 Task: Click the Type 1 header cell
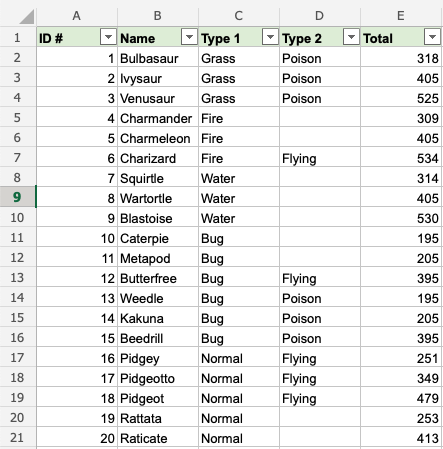click(239, 37)
